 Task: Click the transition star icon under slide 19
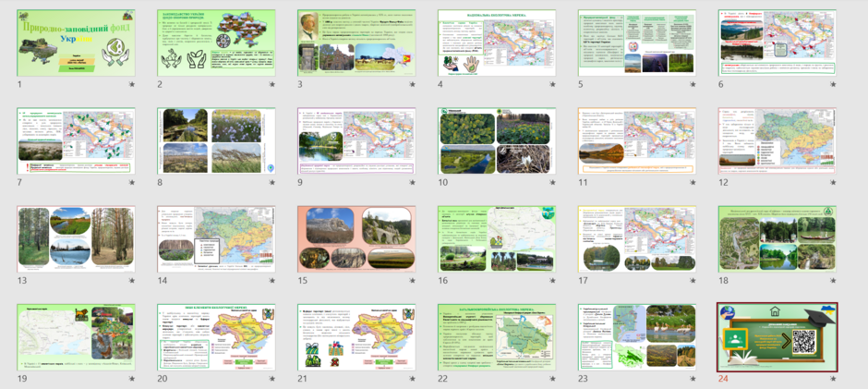(132, 379)
